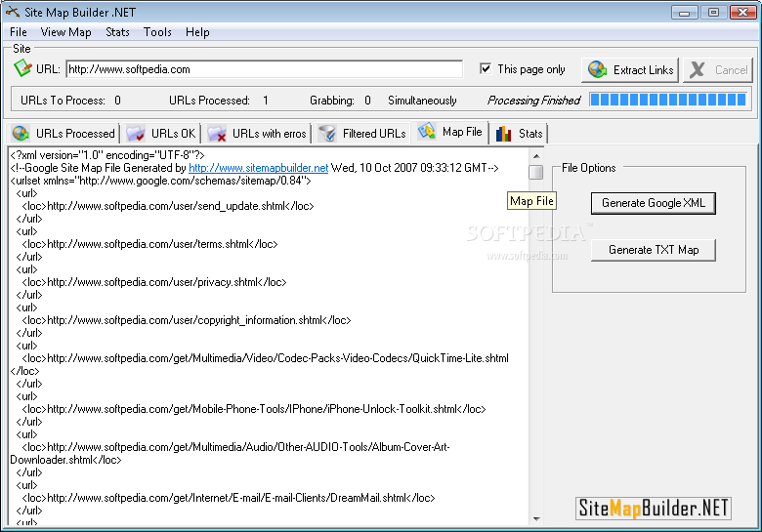The width and height of the screenshot is (762, 532).
Task: Click the urlset xmlns line
Action: tap(160, 181)
